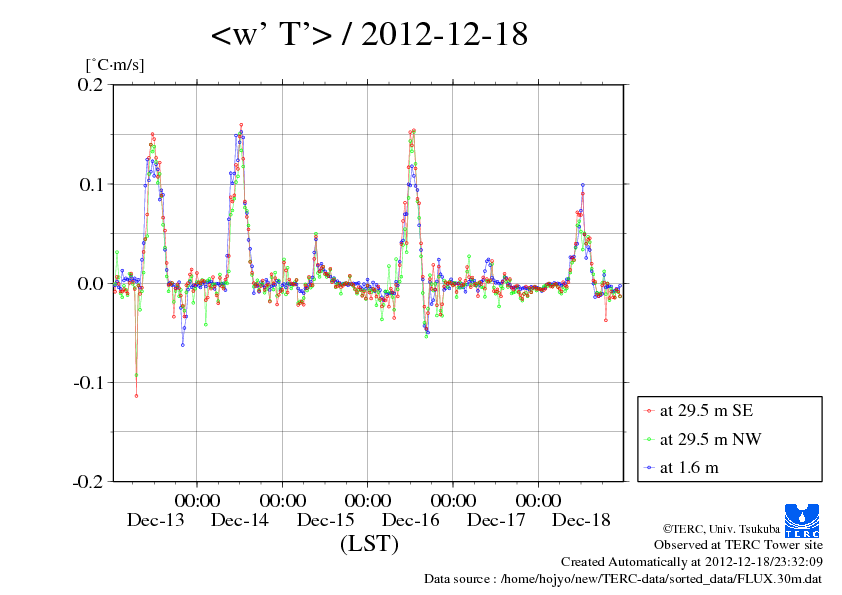
Task: Click "Observed at TERC Tower site" text
Action: point(738,545)
